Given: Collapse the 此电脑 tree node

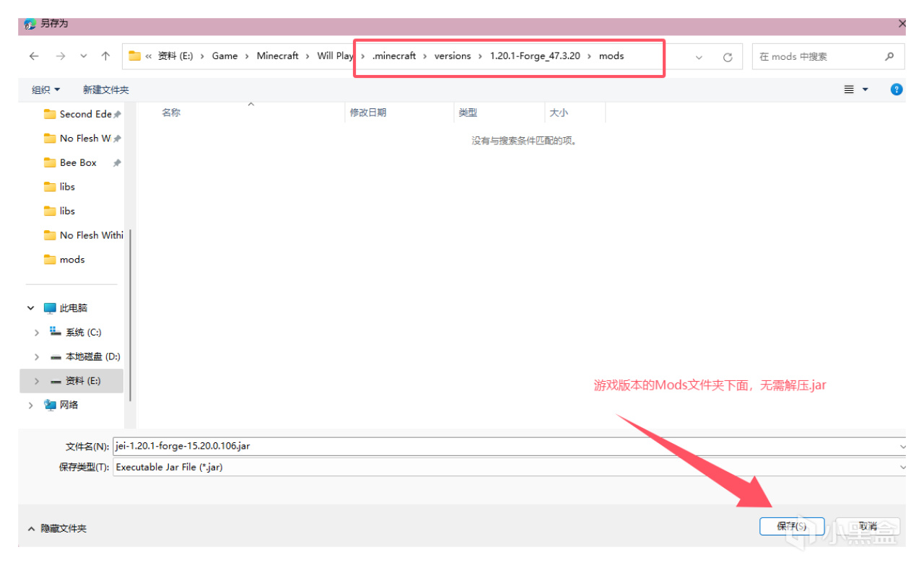Looking at the screenshot, I should 31,308.
